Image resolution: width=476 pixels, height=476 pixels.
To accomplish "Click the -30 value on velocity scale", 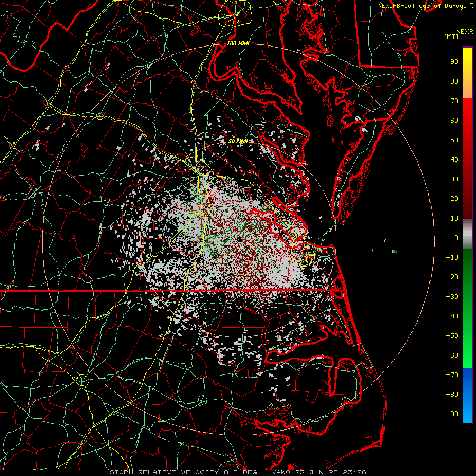I will click(452, 297).
